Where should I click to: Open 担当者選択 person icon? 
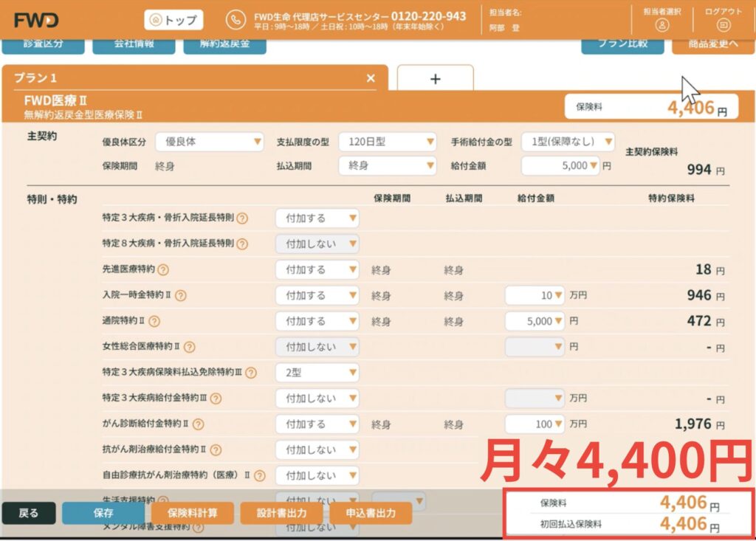pyautogui.click(x=662, y=25)
